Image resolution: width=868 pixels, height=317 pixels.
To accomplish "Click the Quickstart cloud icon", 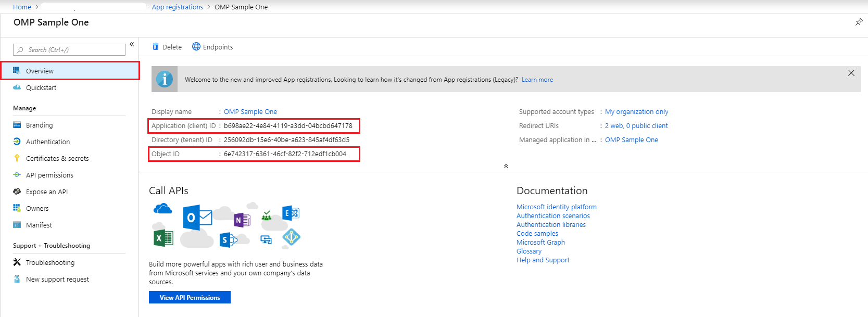I will [x=17, y=87].
